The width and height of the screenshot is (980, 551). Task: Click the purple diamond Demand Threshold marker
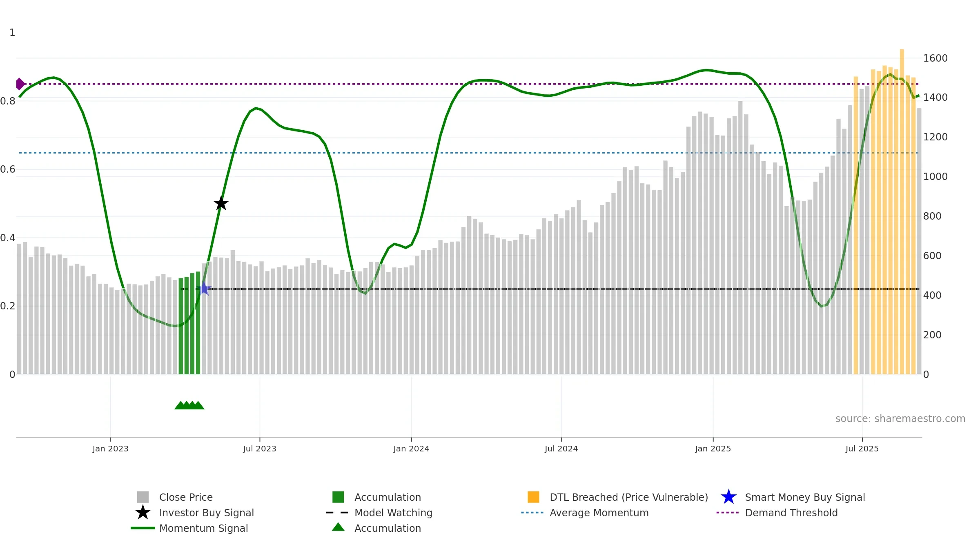coord(20,84)
